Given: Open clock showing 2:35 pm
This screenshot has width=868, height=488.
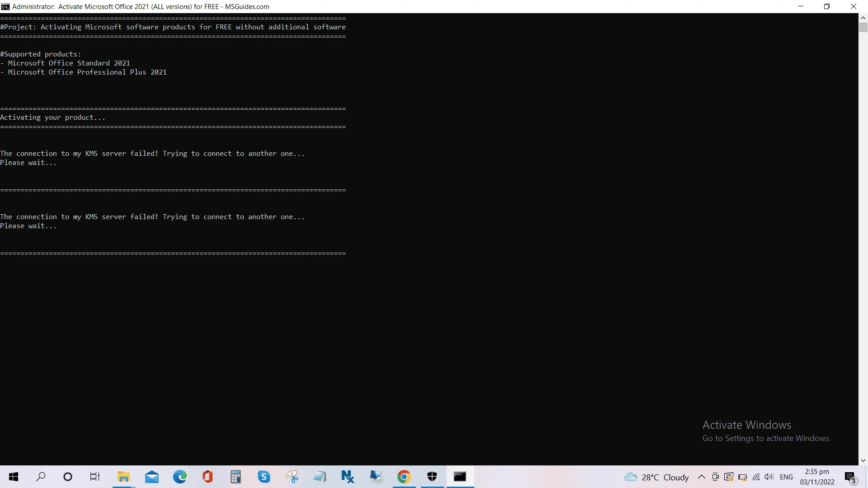Looking at the screenshot, I should coord(817,477).
